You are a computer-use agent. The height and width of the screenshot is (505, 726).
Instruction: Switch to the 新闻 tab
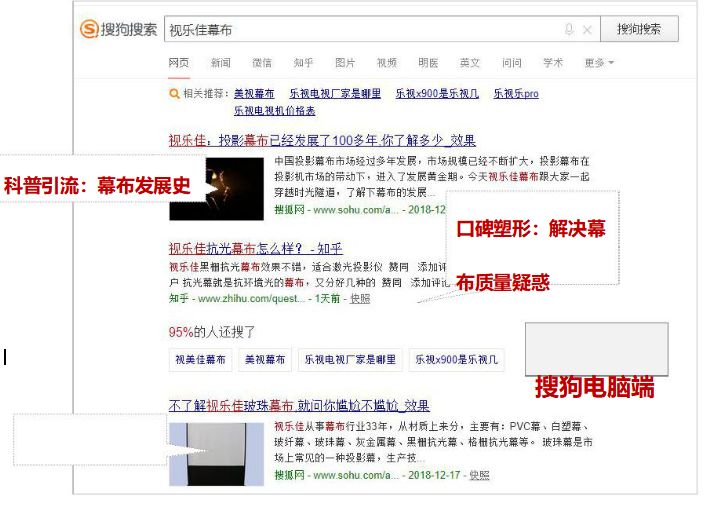[220, 62]
